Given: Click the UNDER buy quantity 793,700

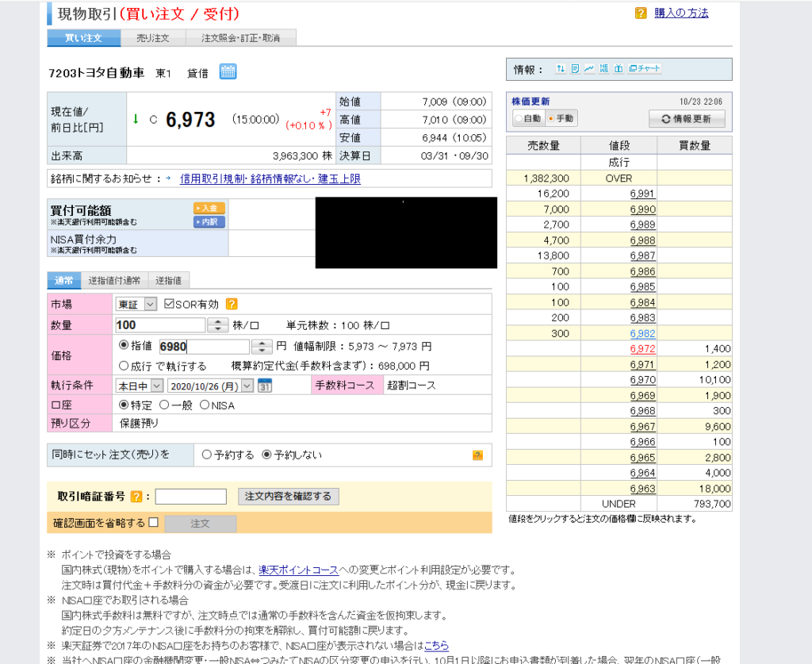Looking at the screenshot, I should point(712,504).
